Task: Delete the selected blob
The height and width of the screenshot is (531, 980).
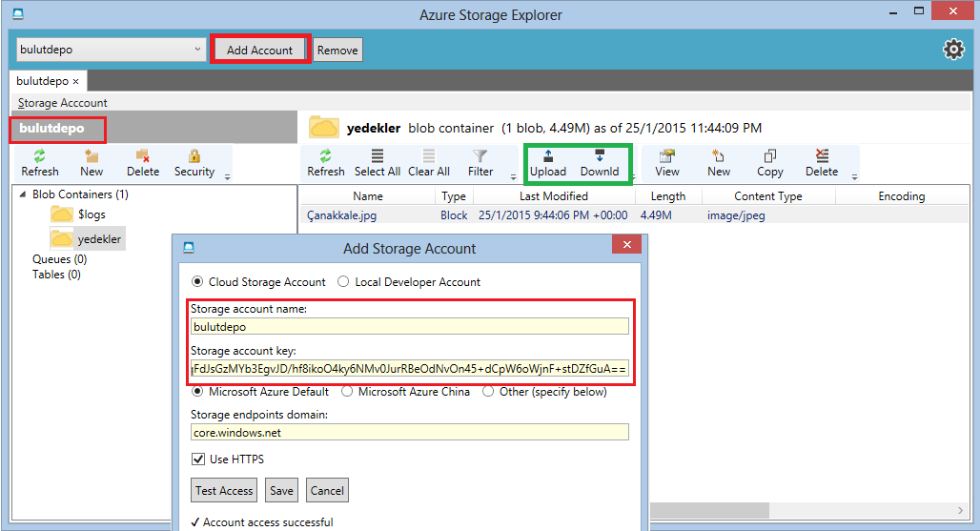Action: coord(822,163)
